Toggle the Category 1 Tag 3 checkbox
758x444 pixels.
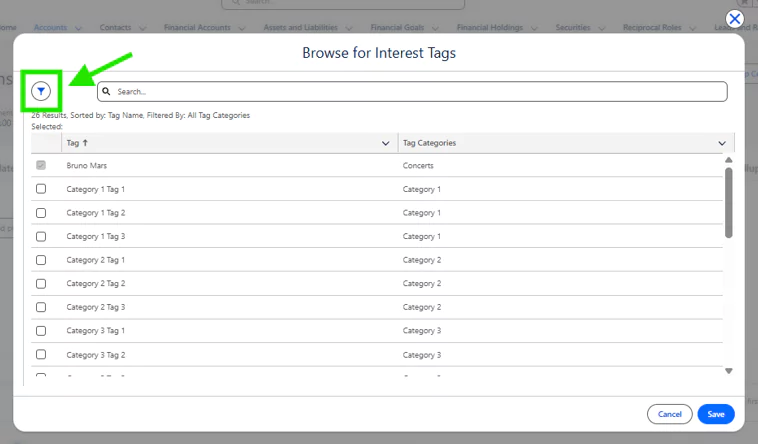[41, 236]
